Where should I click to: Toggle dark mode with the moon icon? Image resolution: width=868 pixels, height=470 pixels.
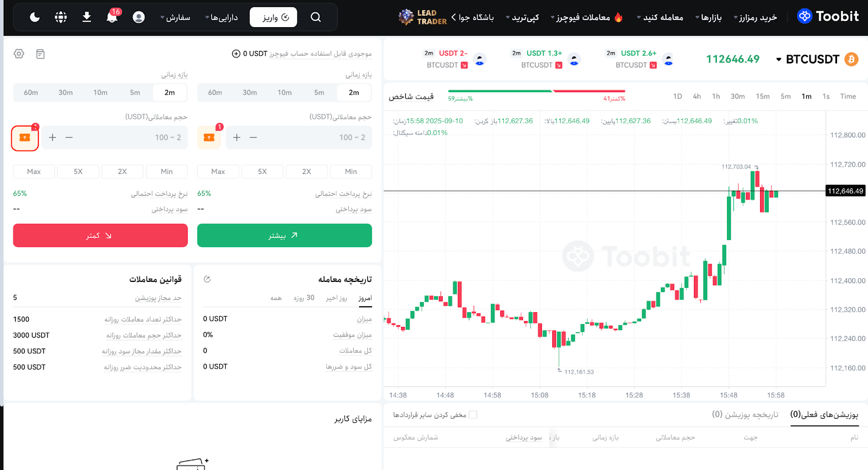(x=35, y=17)
